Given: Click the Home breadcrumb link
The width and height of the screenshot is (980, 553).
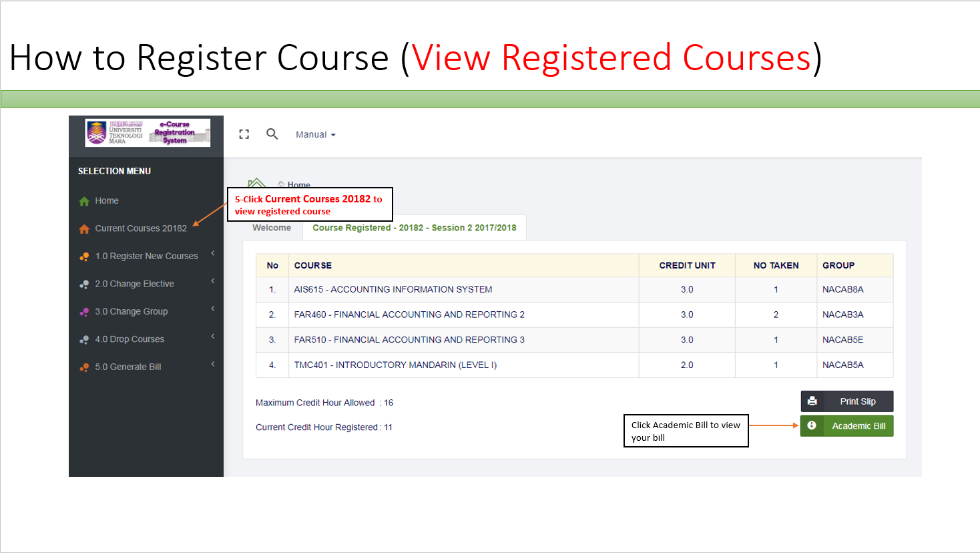Looking at the screenshot, I should [298, 185].
